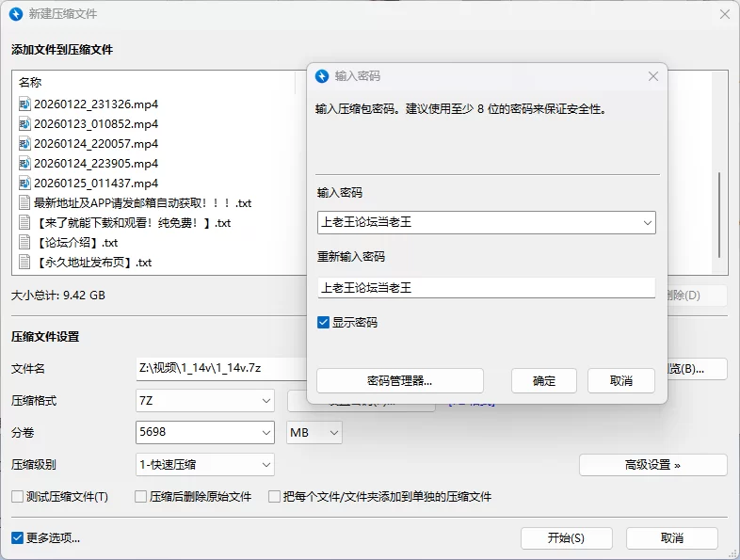
Task: Select video file icon for 20260122_231326.mp4
Action: [x=24, y=104]
